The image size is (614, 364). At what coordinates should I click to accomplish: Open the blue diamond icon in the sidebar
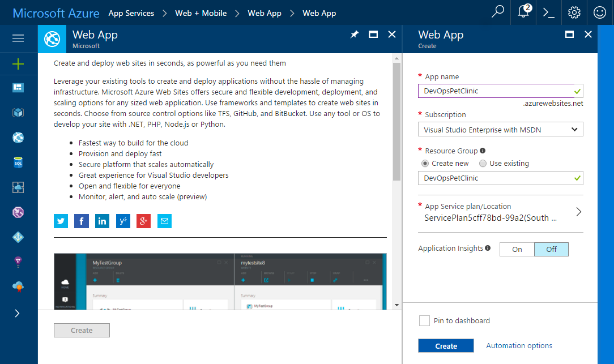[x=18, y=237]
